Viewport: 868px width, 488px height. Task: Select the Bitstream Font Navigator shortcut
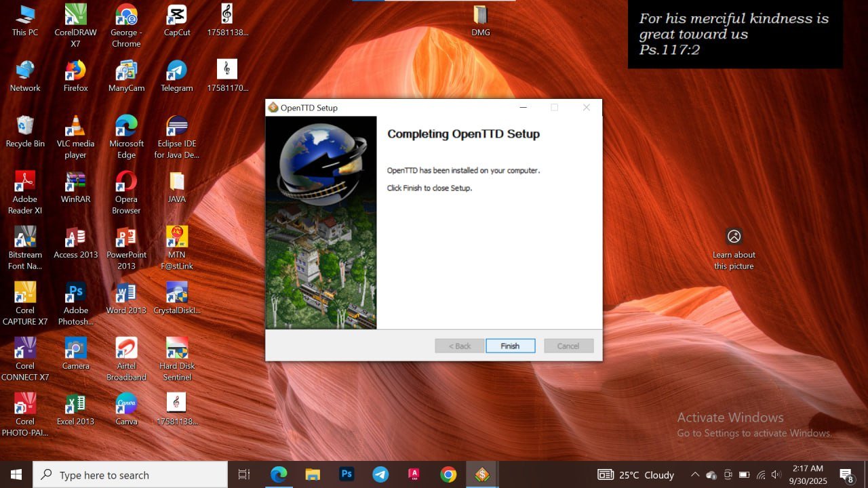click(25, 248)
